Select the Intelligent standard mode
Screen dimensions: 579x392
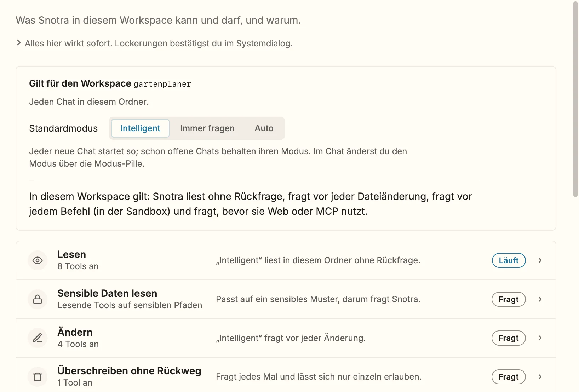click(140, 128)
